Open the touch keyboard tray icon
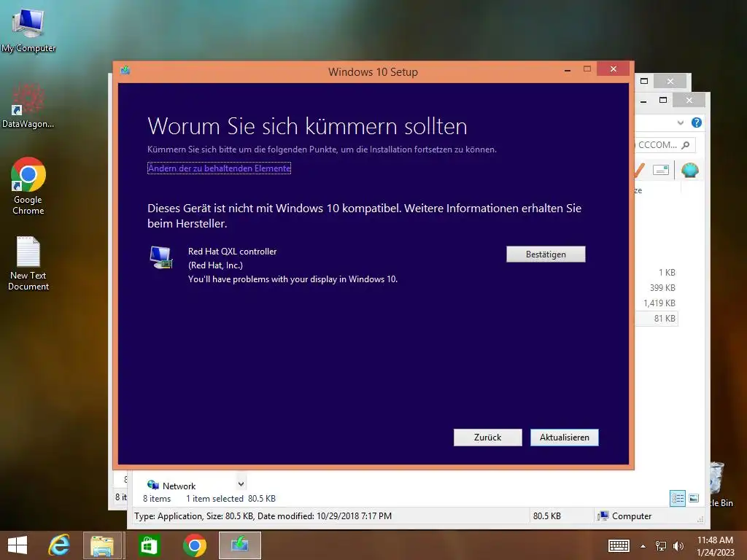Image resolution: width=747 pixels, height=560 pixels. click(x=619, y=545)
